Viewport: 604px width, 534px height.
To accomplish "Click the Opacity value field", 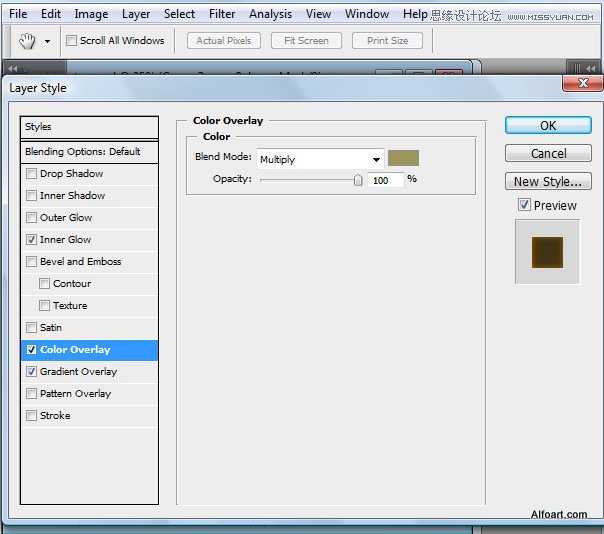I will pos(385,180).
